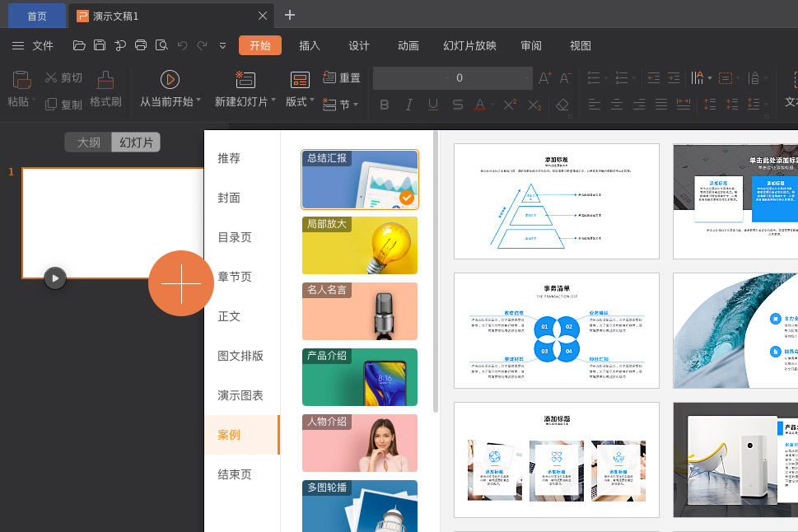The height and width of the screenshot is (532, 798).
Task: Select the Format Painter brush
Action: point(105,80)
